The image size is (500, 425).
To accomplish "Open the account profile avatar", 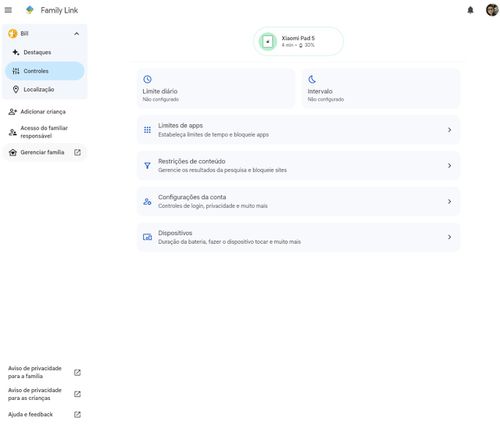I will tap(492, 10).
